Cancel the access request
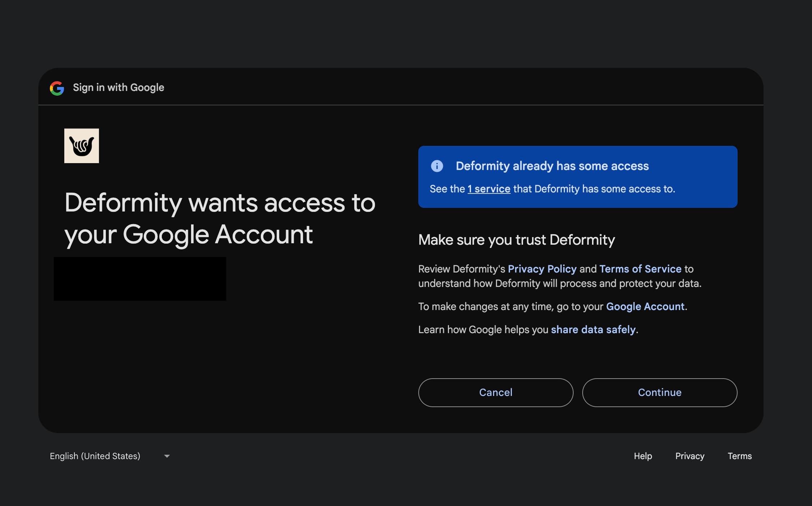The width and height of the screenshot is (812, 506). click(495, 393)
